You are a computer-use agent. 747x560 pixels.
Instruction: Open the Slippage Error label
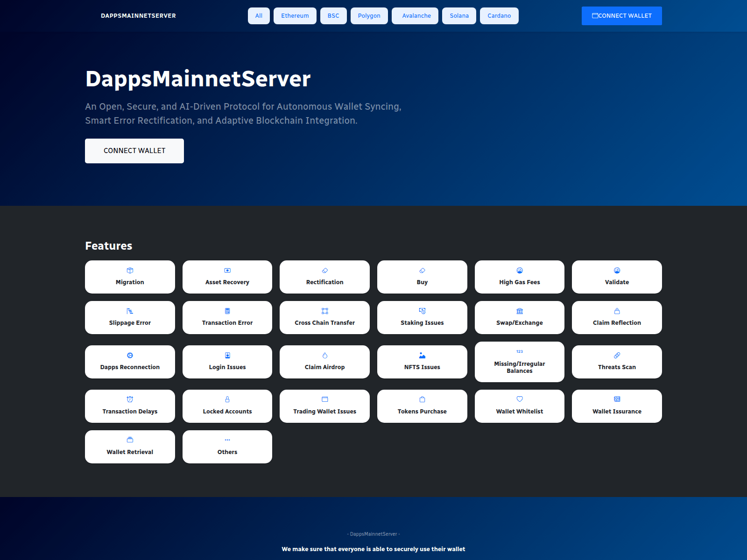click(x=130, y=323)
